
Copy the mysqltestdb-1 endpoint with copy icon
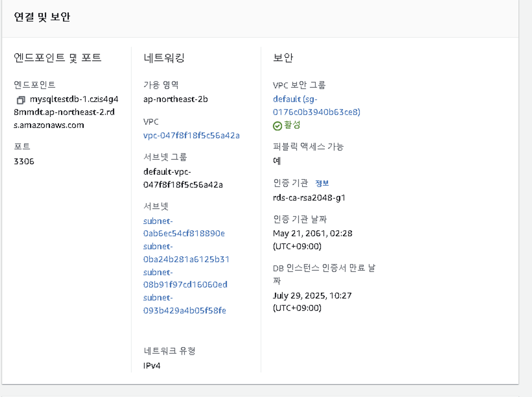(21, 100)
